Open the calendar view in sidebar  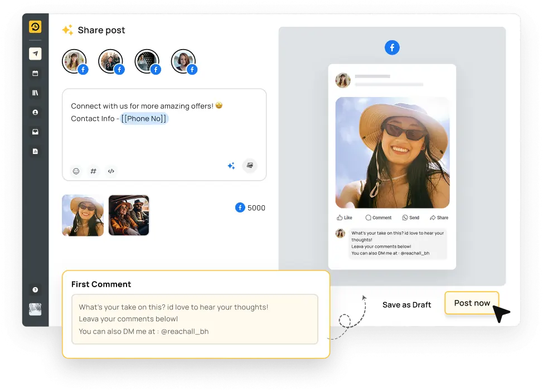click(35, 73)
